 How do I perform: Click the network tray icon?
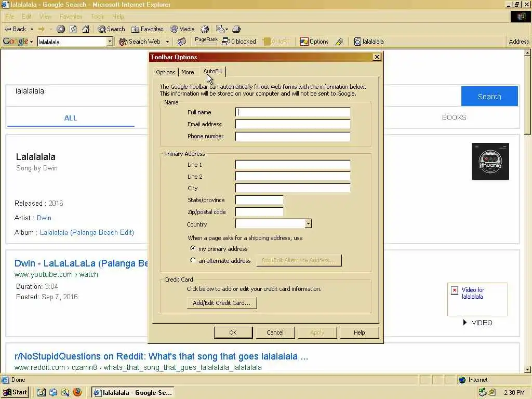tap(483, 393)
